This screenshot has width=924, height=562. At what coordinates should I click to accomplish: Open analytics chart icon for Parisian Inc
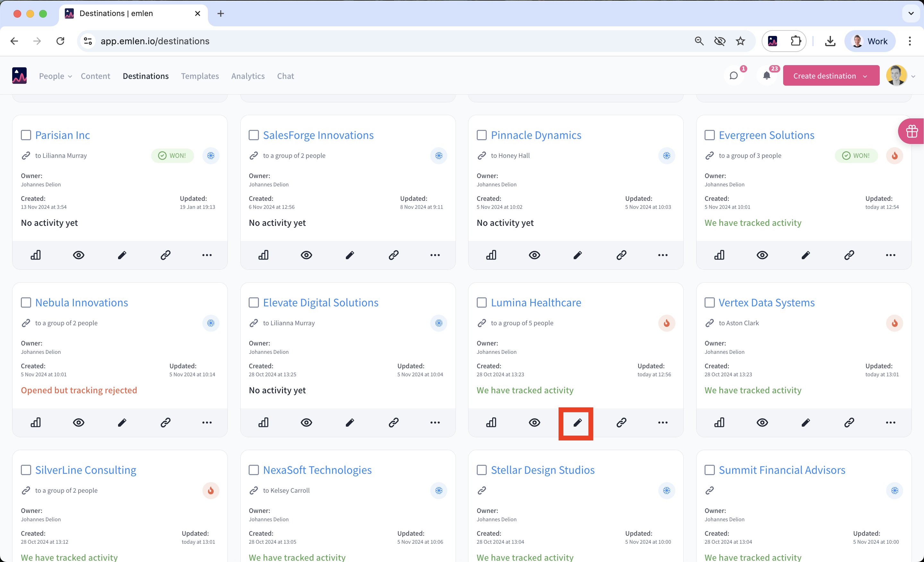(36, 255)
